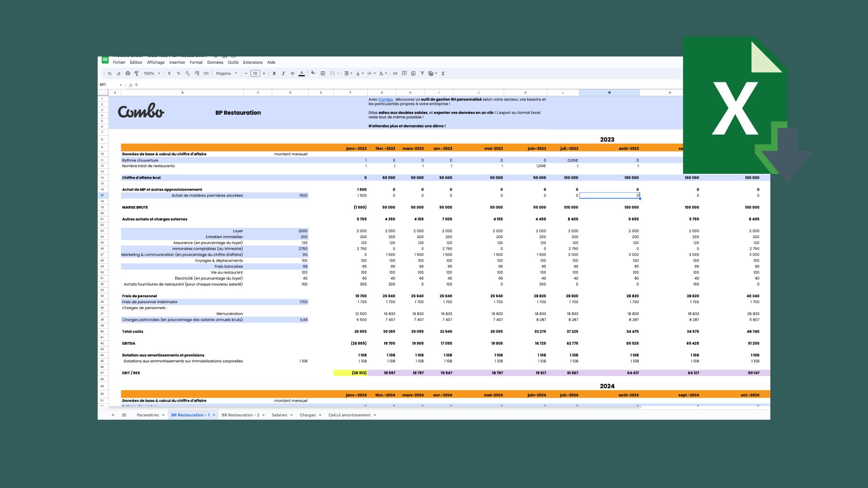Add a new sheet with plus icon

click(113, 415)
